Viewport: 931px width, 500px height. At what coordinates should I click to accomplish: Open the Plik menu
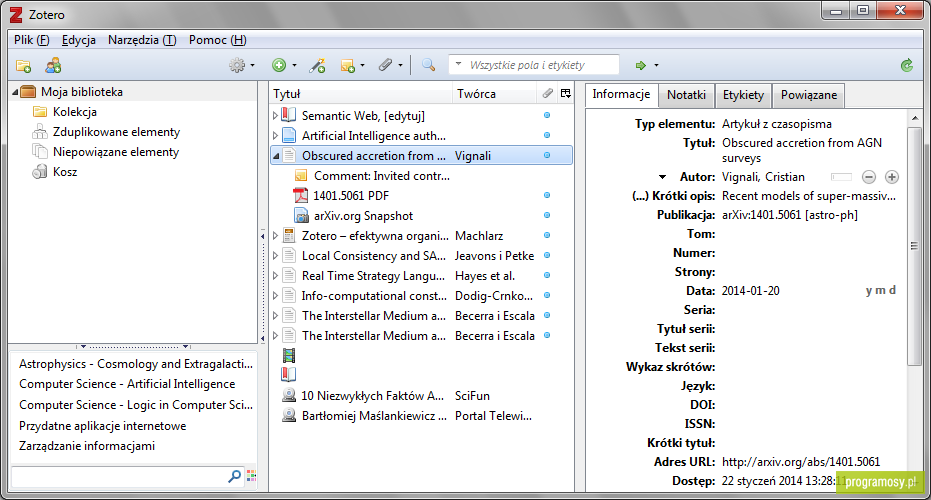coord(31,40)
